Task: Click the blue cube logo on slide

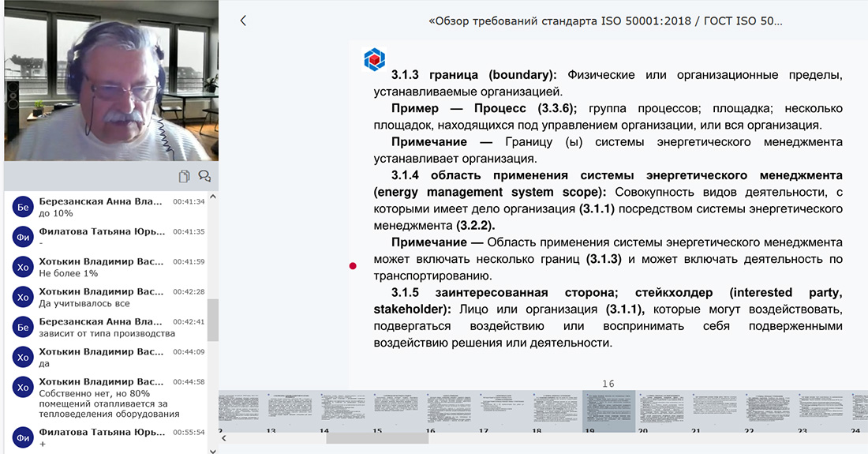Action: pos(374,60)
